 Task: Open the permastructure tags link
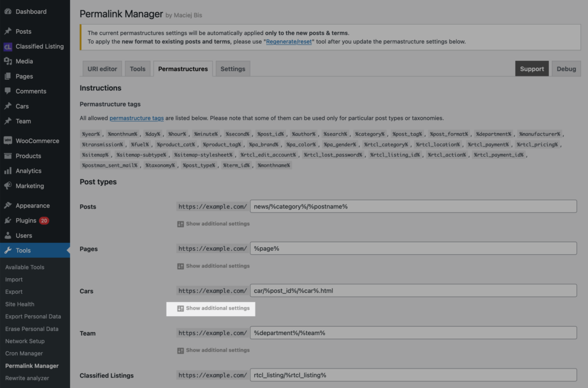tap(137, 118)
